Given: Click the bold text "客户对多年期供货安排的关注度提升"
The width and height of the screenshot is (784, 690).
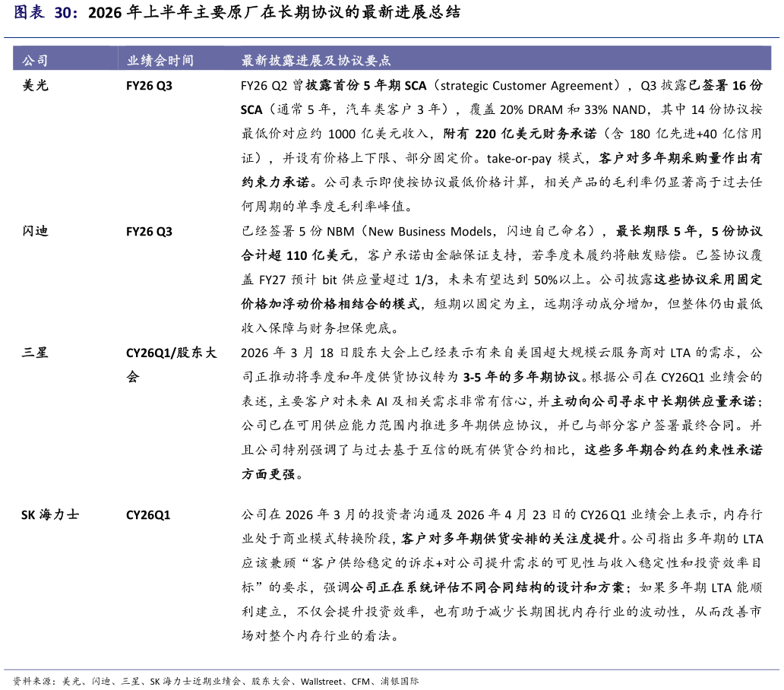Looking at the screenshot, I should (x=510, y=539).
